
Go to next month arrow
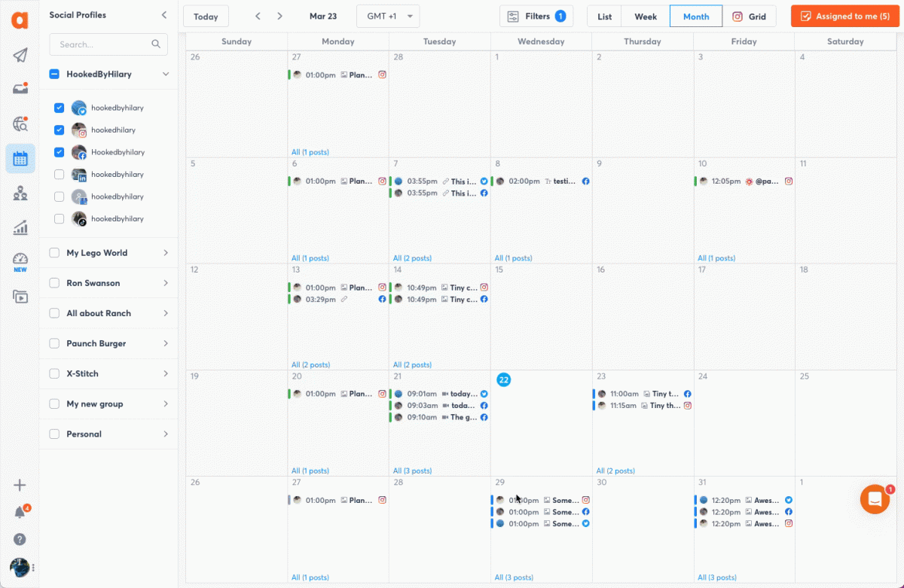[279, 17]
